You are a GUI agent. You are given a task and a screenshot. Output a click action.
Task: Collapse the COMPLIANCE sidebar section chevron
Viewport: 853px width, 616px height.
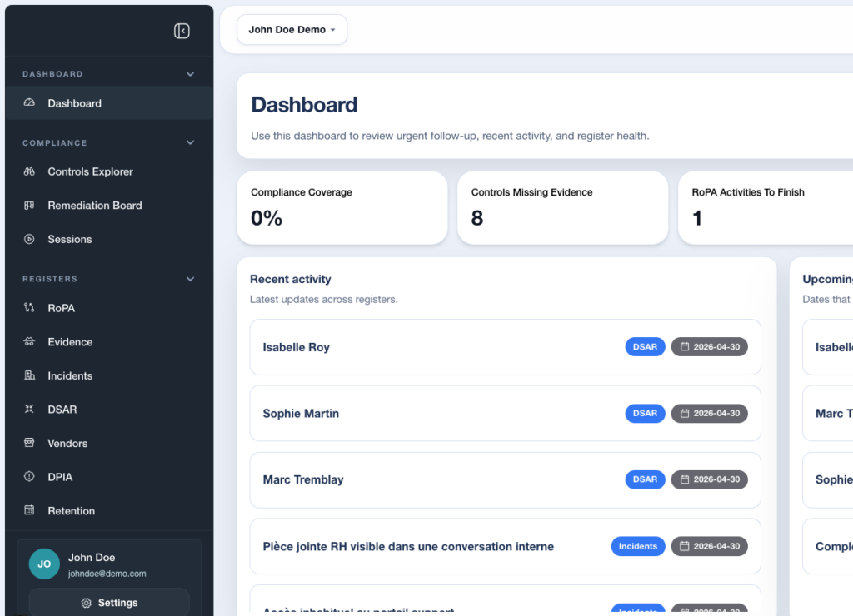click(x=191, y=142)
